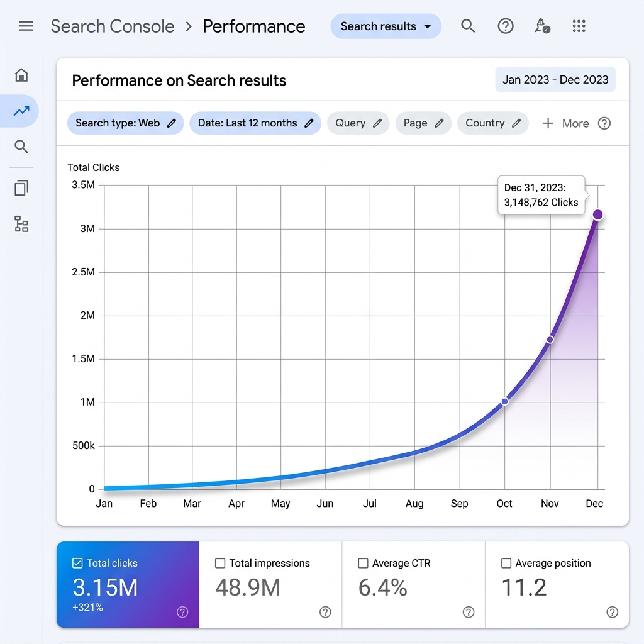Screen dimensions: 644x644
Task: Click the Search Console breadcrumb
Action: pos(113,26)
